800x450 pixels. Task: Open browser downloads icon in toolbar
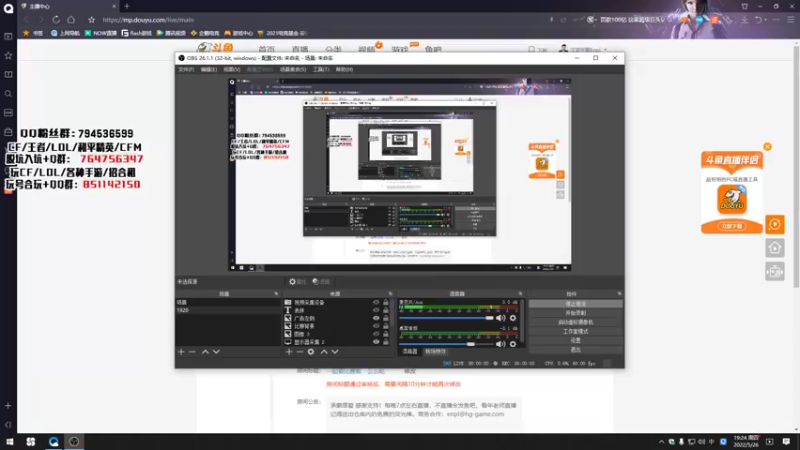744,19
